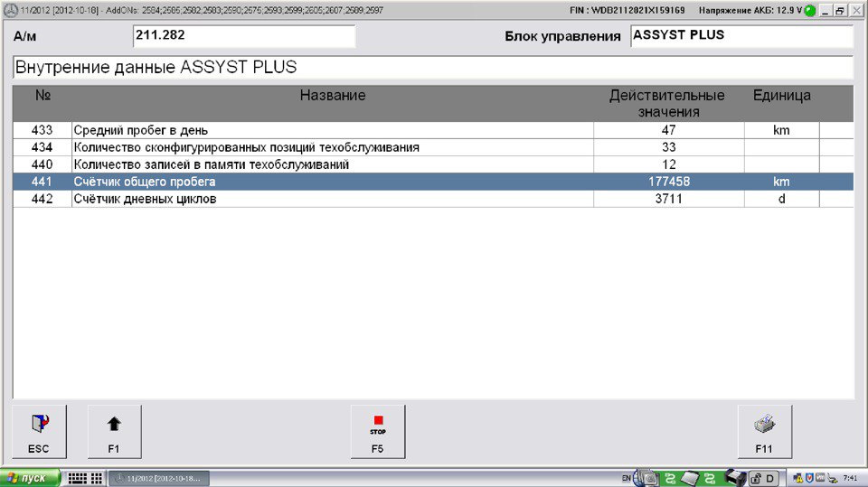Open the пуск Start button
Screen dimensions: 868x487
[30, 478]
